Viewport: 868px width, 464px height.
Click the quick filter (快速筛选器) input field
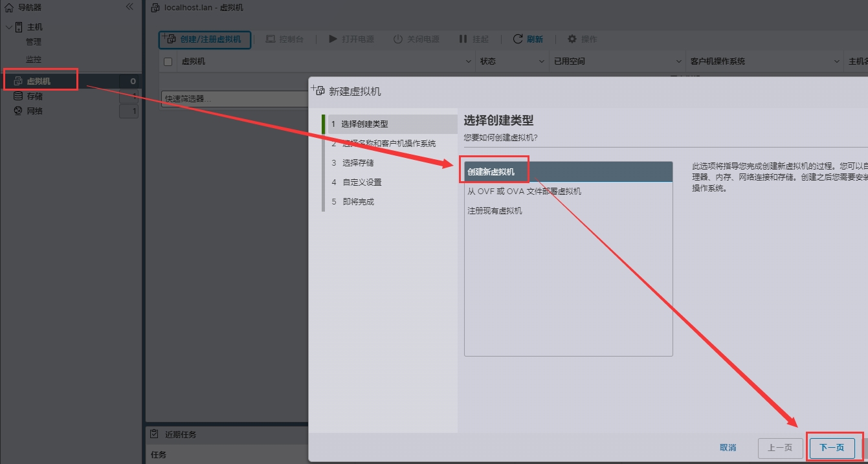click(233, 99)
